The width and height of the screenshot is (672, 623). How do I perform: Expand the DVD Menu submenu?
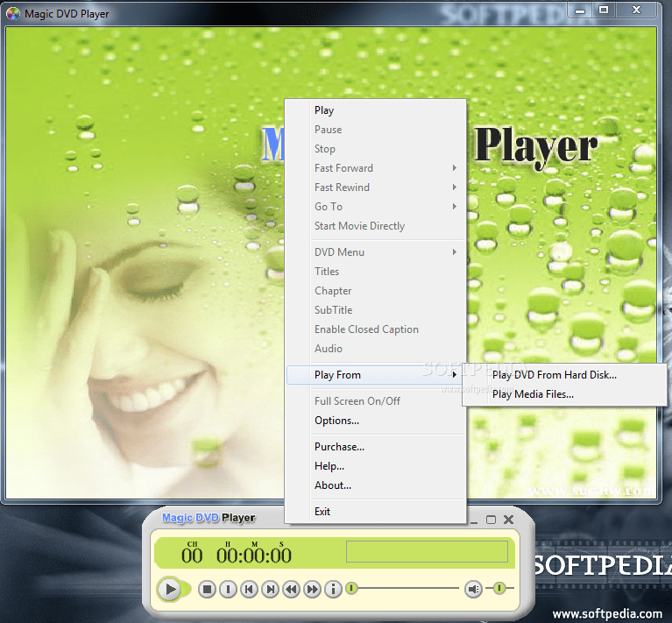376,252
